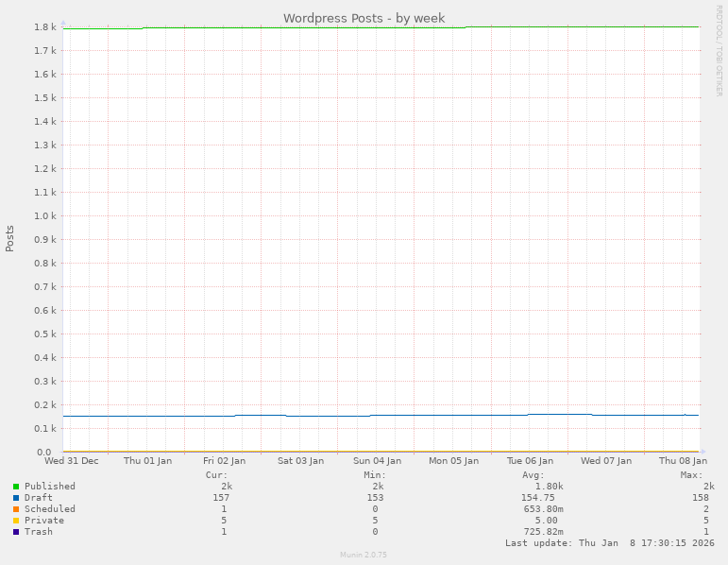The image size is (728, 565).
Task: Click the 'Avg:' column header
Action: (x=533, y=475)
